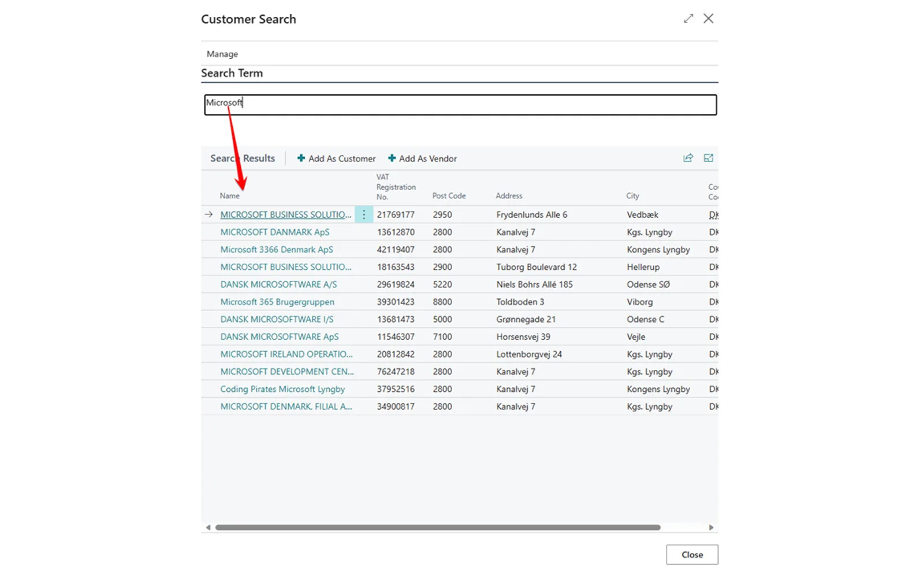Sort by Address column header

(x=509, y=196)
